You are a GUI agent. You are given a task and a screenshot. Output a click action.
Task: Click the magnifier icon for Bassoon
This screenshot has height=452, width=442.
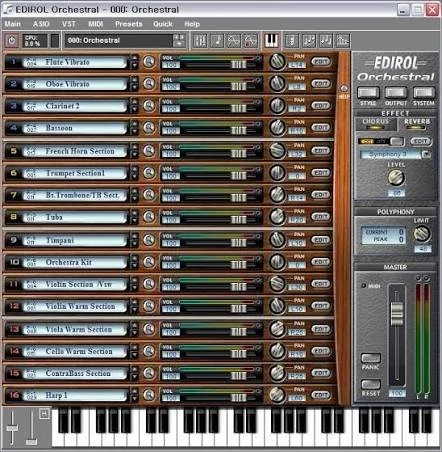(149, 128)
